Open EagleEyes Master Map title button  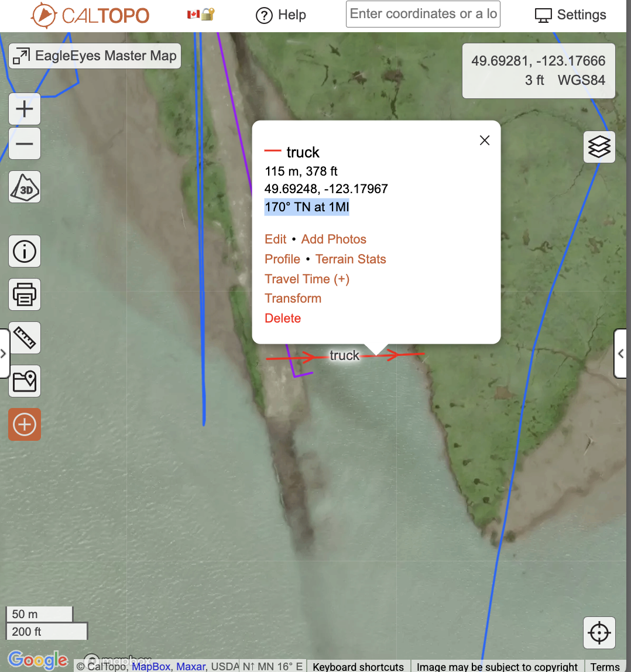tap(95, 56)
